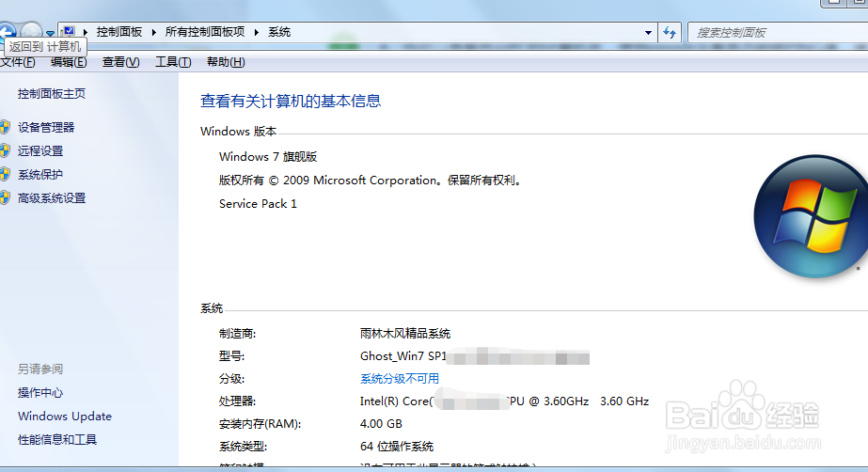Screen dimensions: 868x472
Task: Open the 文件(F) menu
Action: click(x=18, y=62)
